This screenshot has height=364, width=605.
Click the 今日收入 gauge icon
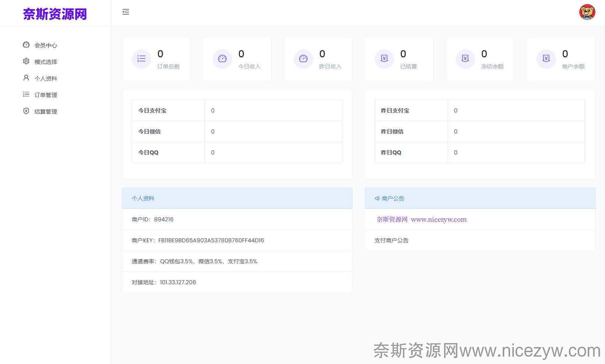pyautogui.click(x=222, y=59)
